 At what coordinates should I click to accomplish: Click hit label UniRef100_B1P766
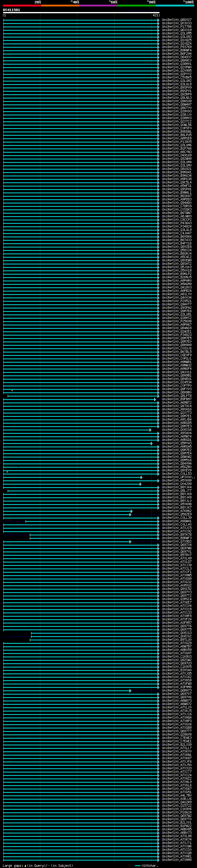177,148
